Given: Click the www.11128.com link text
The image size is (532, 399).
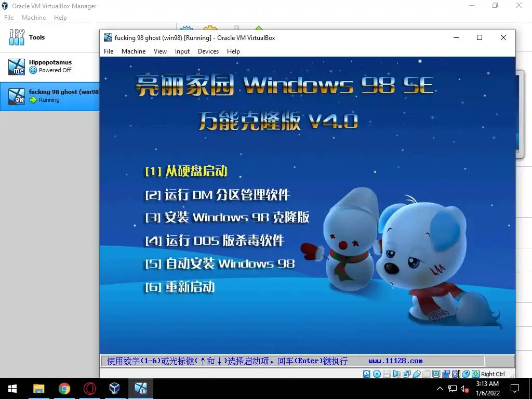Looking at the screenshot, I should [x=395, y=361].
